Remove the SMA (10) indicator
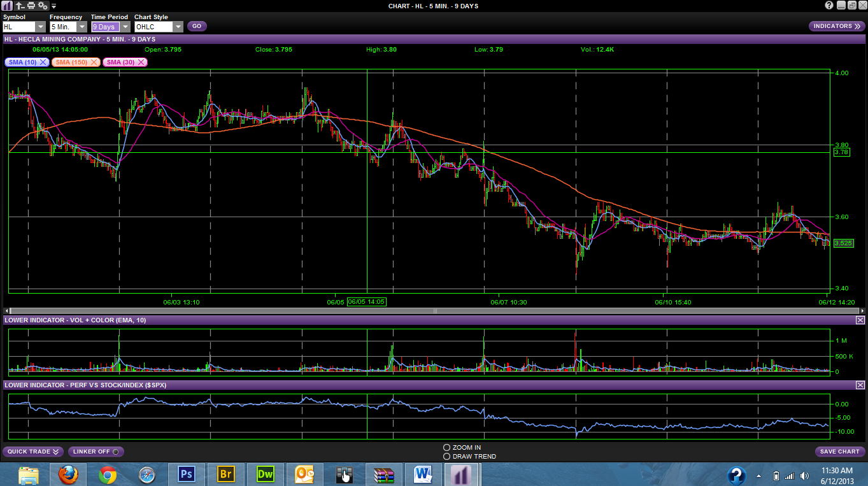Viewport: 868px width, 486px height. coord(43,62)
